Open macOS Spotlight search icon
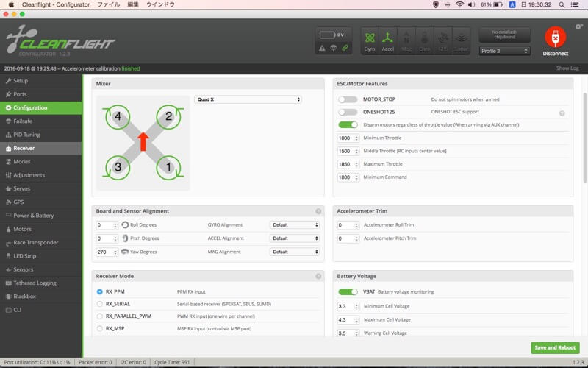The image size is (588, 368). pyautogui.click(x=562, y=4)
